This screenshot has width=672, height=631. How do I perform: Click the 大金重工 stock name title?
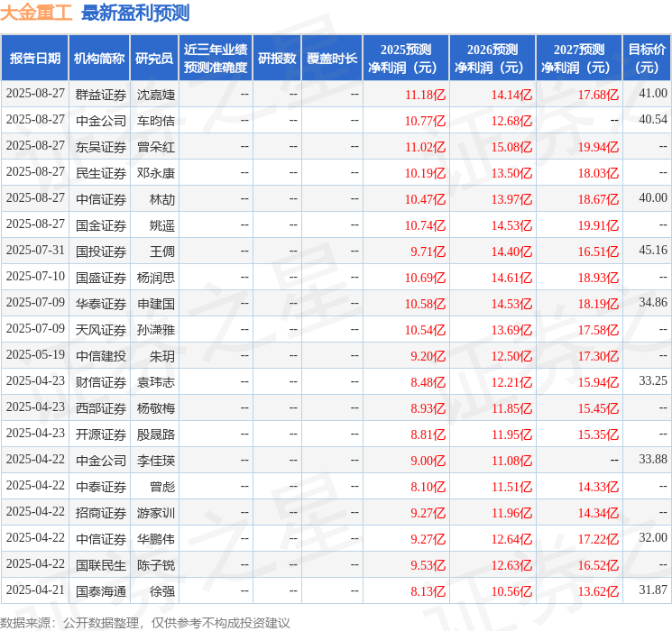36,13
